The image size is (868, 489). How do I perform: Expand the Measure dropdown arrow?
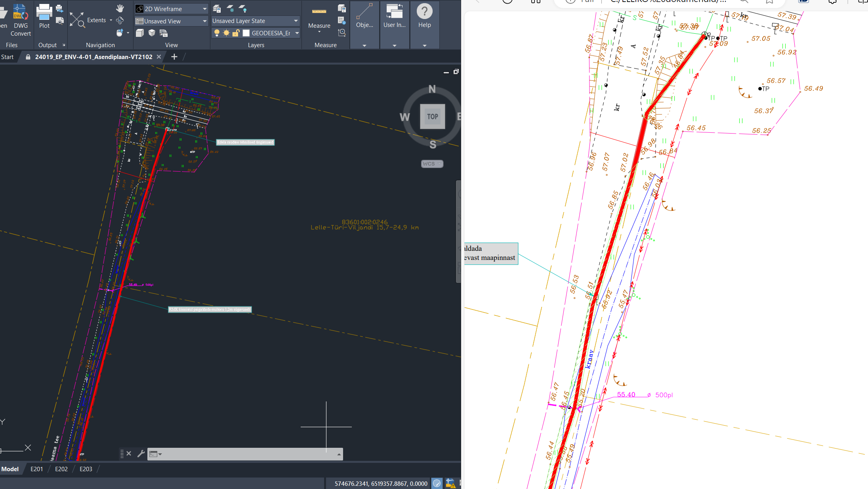click(x=319, y=32)
